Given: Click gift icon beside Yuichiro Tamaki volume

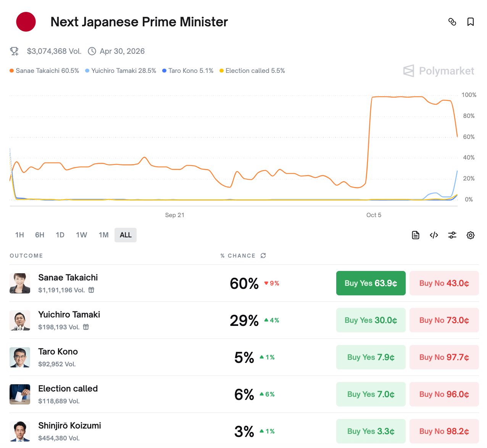Looking at the screenshot, I should [x=86, y=327].
